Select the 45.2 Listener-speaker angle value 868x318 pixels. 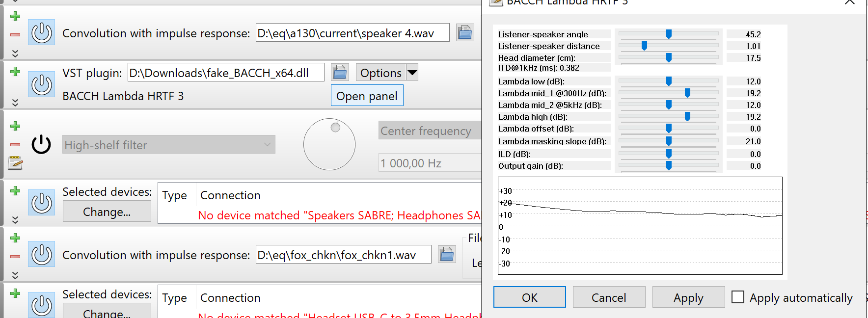(x=753, y=34)
